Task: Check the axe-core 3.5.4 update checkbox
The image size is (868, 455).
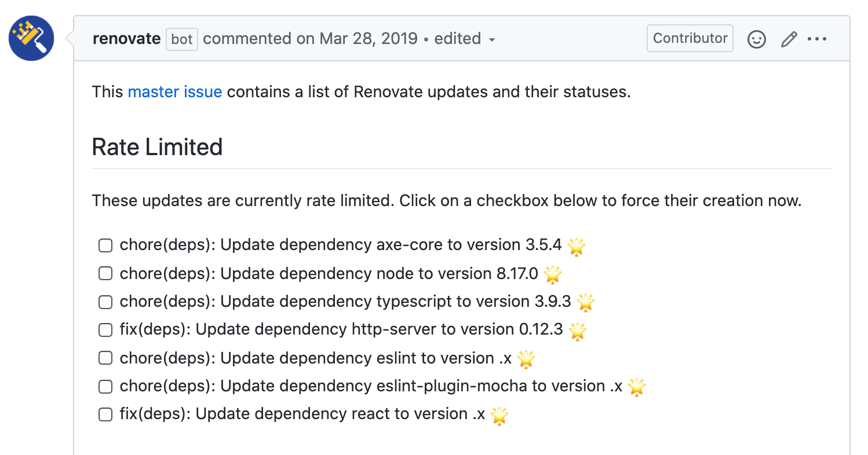Action: pyautogui.click(x=105, y=245)
